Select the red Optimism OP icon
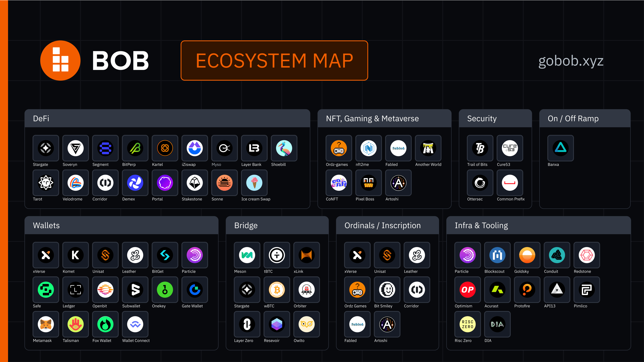This screenshot has width=644, height=362. pos(468,290)
